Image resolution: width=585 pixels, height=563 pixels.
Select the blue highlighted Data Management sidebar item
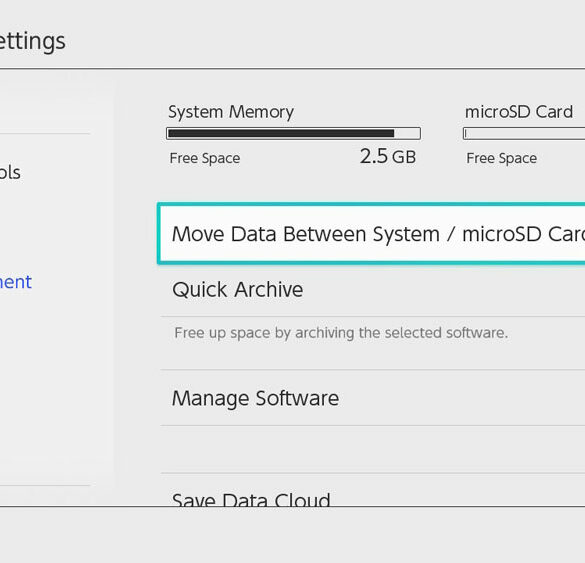pyautogui.click(x=16, y=282)
